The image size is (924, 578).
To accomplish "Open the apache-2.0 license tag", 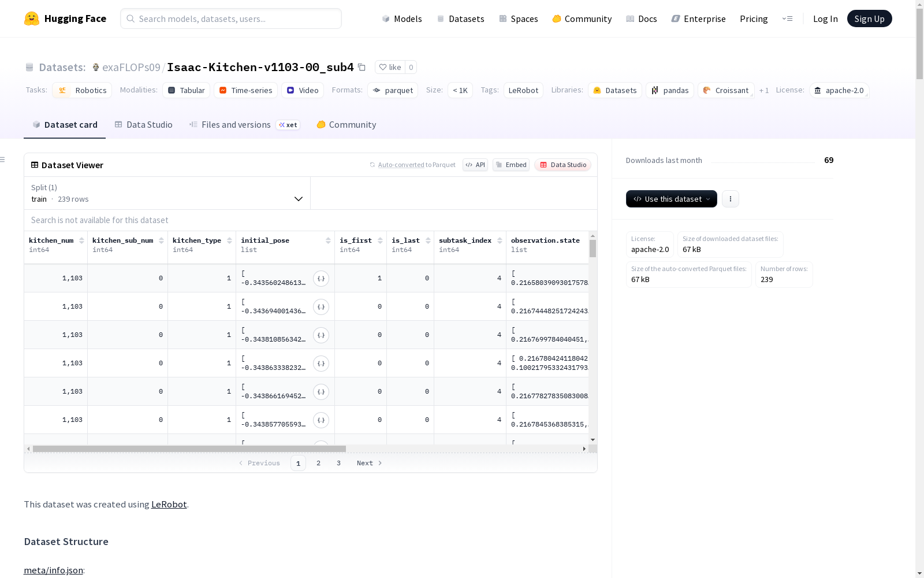I will [x=839, y=90].
